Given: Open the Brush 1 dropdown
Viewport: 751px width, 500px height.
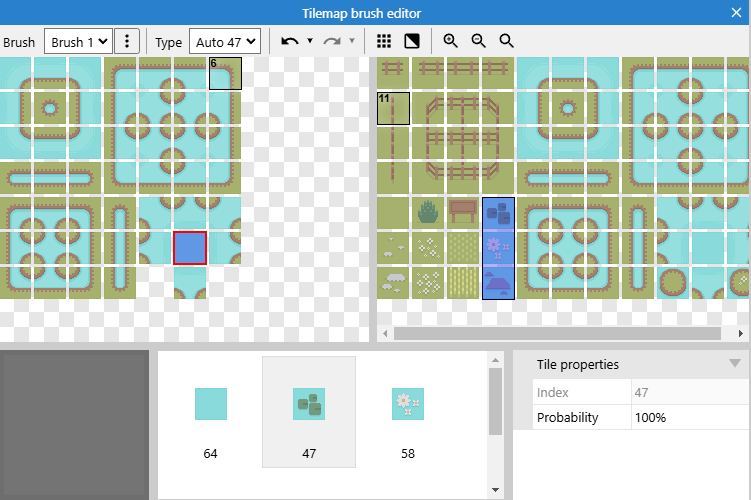Looking at the screenshot, I should 78,41.
